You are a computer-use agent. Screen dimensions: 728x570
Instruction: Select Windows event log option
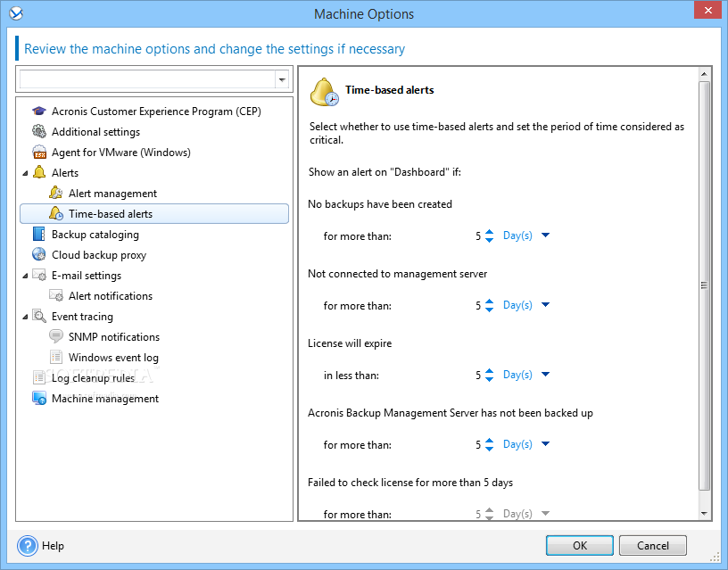pyautogui.click(x=114, y=358)
